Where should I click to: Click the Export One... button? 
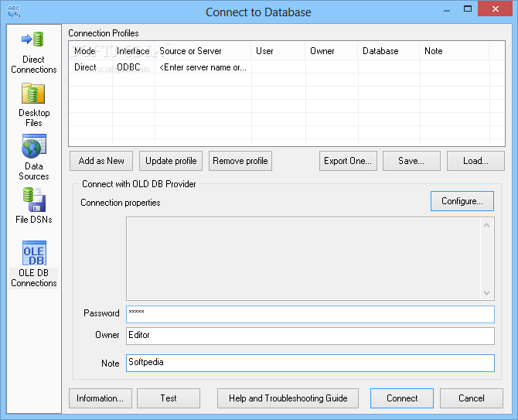pyautogui.click(x=348, y=161)
